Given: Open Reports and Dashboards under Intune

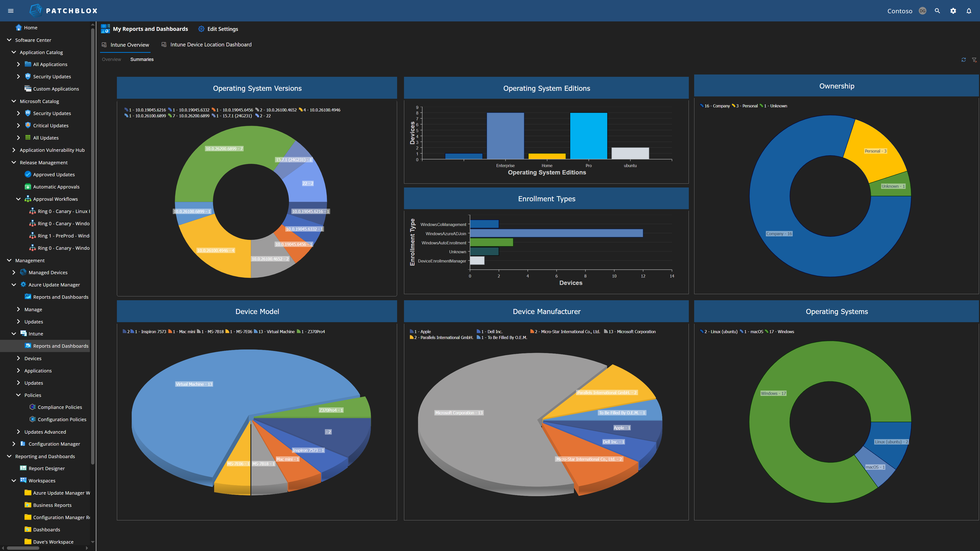Looking at the screenshot, I should 61,346.
